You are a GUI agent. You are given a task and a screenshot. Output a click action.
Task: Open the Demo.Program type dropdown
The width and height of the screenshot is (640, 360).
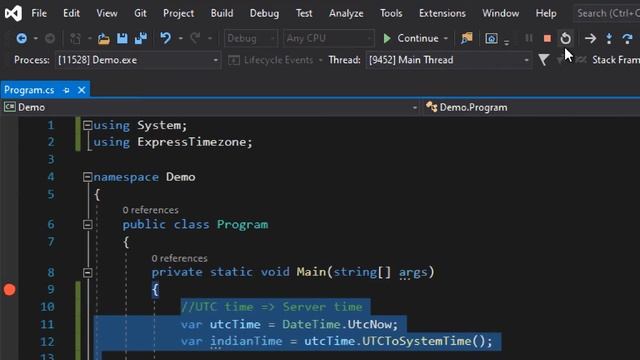(x=531, y=107)
